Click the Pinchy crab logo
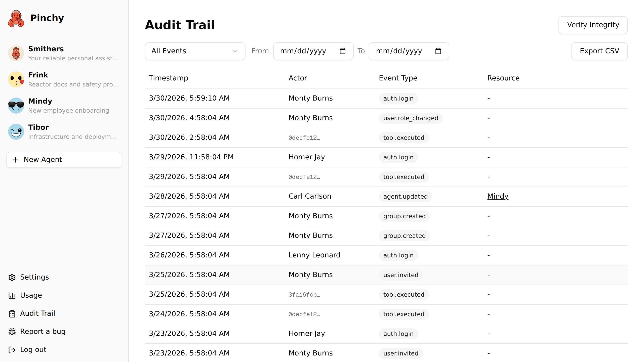 [x=16, y=18]
